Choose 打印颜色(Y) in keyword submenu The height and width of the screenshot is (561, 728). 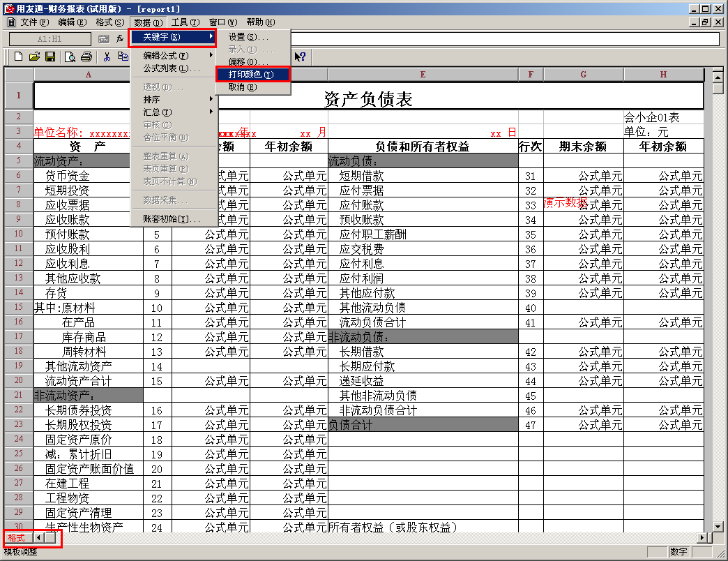click(254, 74)
